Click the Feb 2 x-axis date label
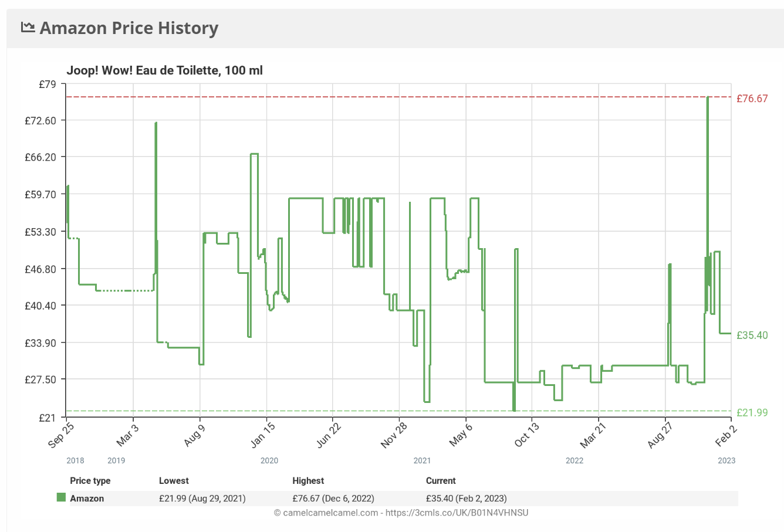The width and height of the screenshot is (784, 532). tap(725, 435)
